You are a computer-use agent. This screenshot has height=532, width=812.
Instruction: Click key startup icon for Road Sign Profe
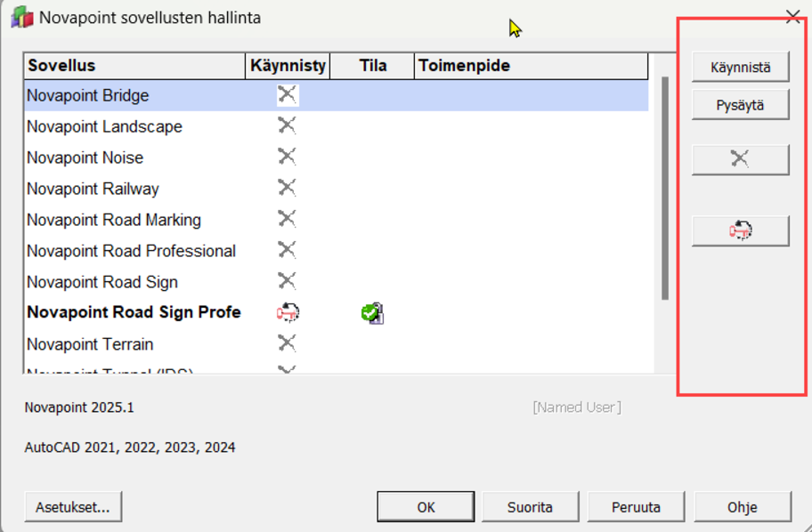[x=288, y=312]
